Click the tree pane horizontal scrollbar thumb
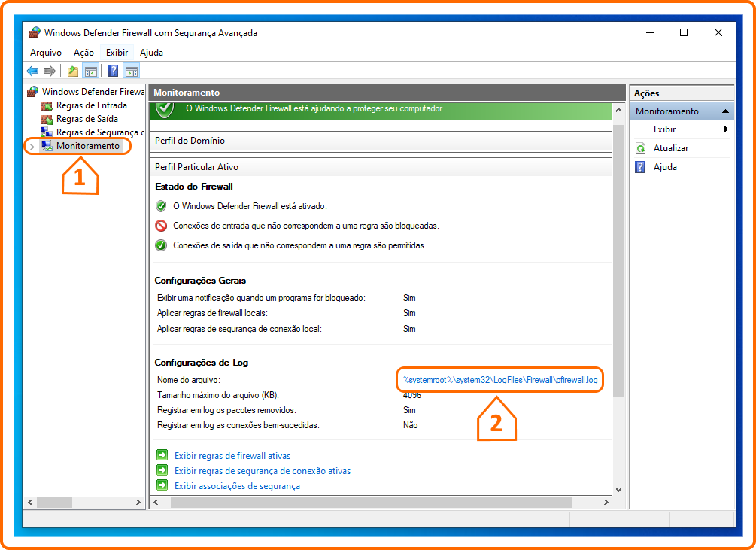Image resolution: width=756 pixels, height=550 pixels. pos(54,503)
